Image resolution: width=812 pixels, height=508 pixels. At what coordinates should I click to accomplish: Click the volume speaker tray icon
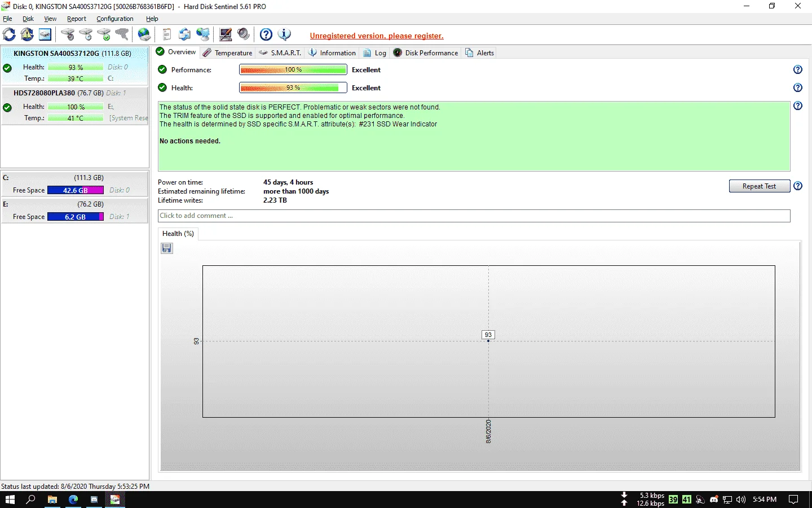pyautogui.click(x=741, y=500)
